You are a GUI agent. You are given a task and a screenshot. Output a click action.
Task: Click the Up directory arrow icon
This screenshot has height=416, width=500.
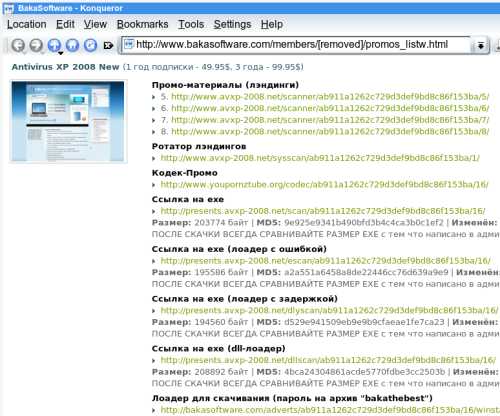54,45
